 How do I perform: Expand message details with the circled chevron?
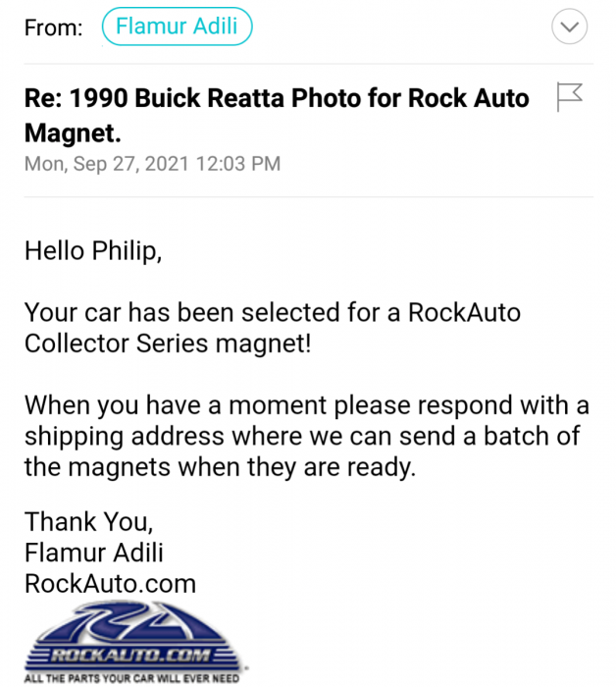570,27
